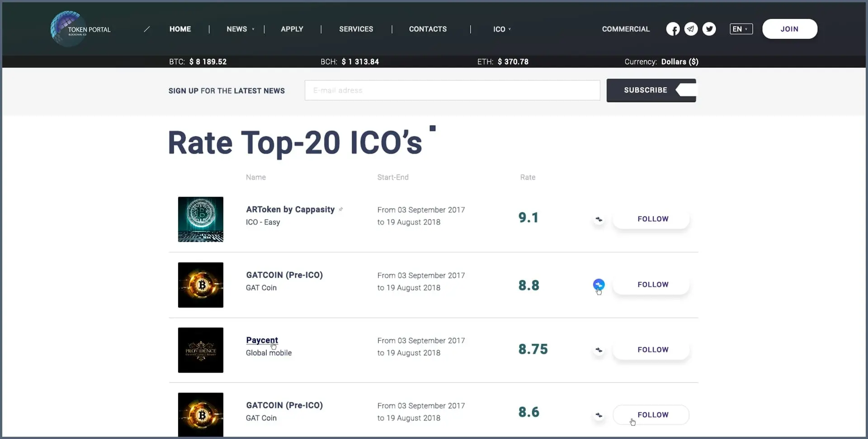Image resolution: width=868 pixels, height=439 pixels.
Task: Click the JOIN button
Action: 790,29
